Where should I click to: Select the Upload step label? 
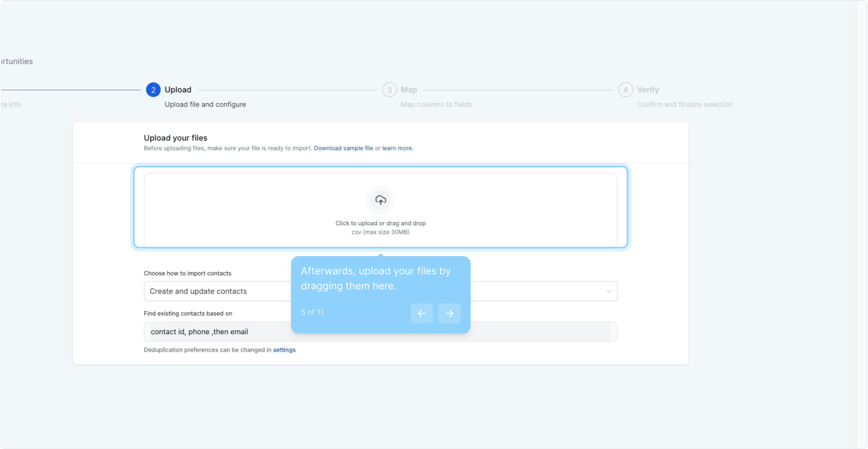click(178, 90)
